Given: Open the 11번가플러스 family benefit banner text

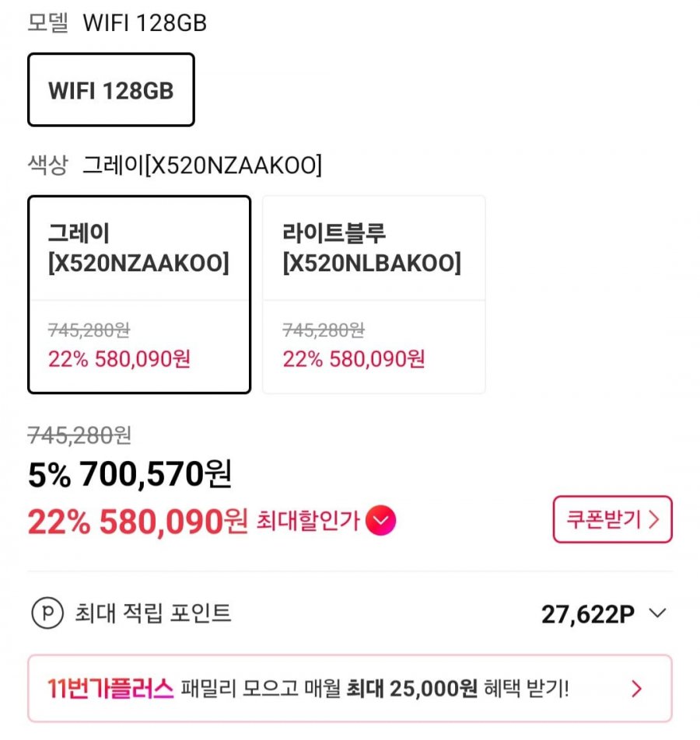Looking at the screenshot, I should [x=375, y=689].
